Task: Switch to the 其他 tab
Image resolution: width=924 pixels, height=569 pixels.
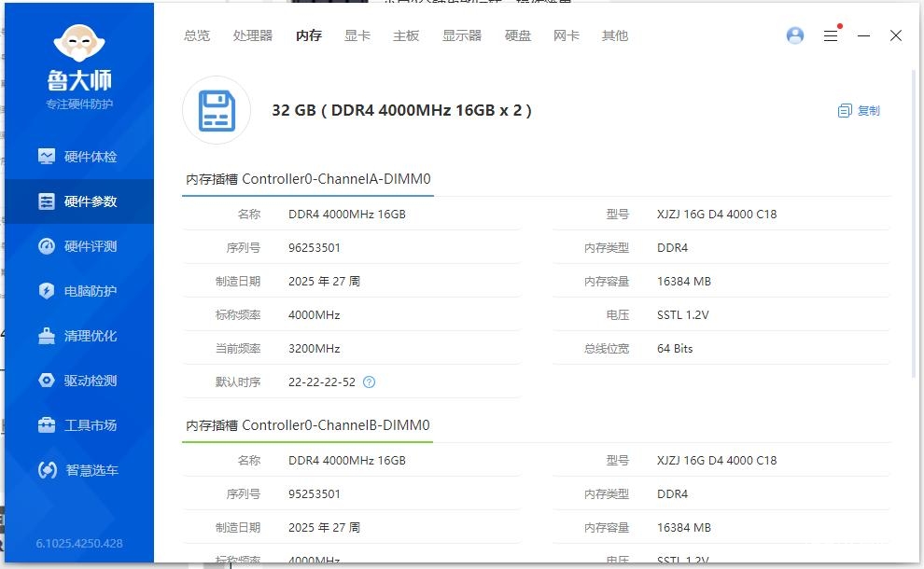Action: [615, 36]
